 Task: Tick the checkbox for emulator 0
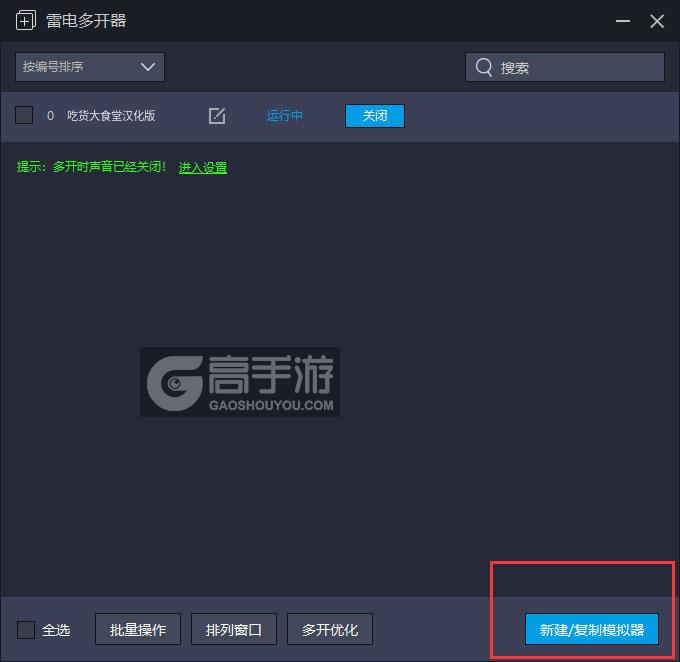pos(24,115)
